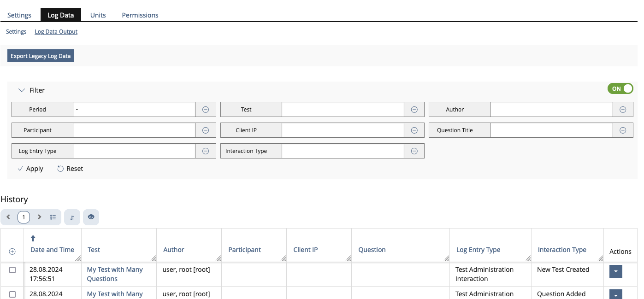Open the Log Data Output link
The image size is (644, 299).
click(56, 31)
